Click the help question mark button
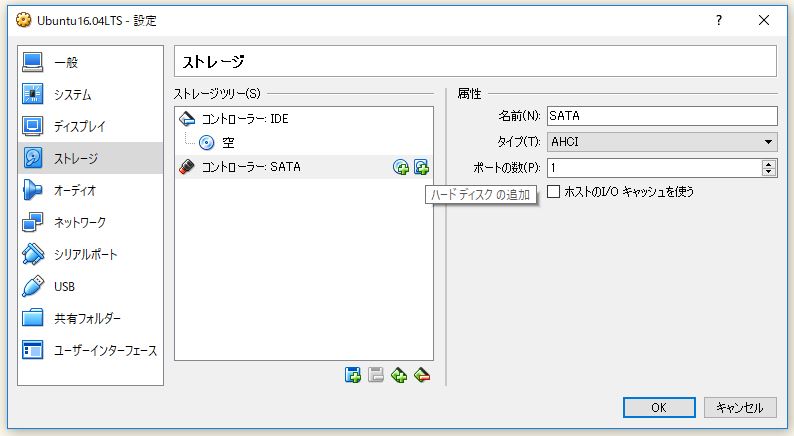Viewport: 794px width, 436px height. pos(719,20)
